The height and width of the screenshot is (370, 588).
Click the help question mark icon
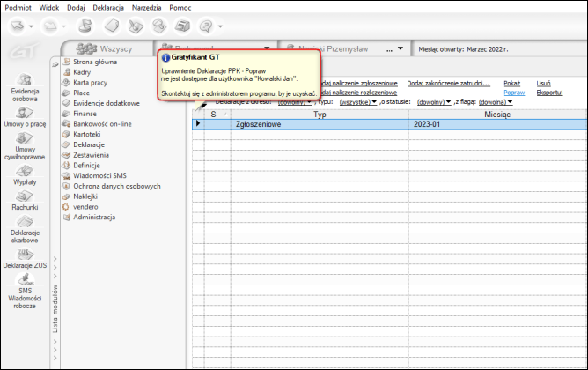206,26
